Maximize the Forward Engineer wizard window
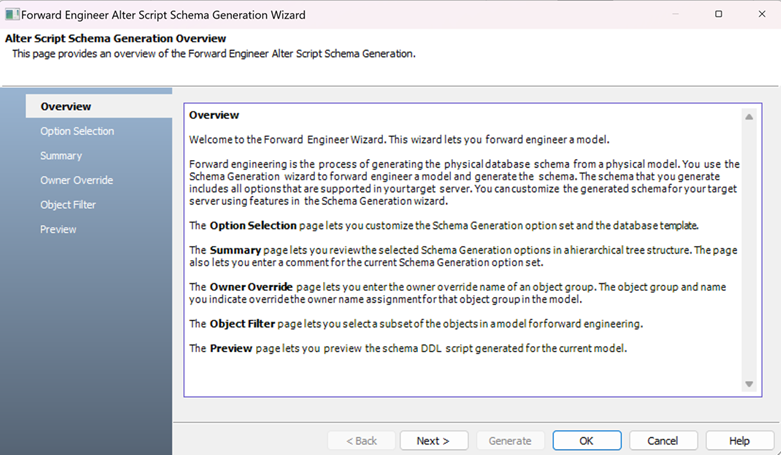The width and height of the screenshot is (781, 455). [x=718, y=14]
